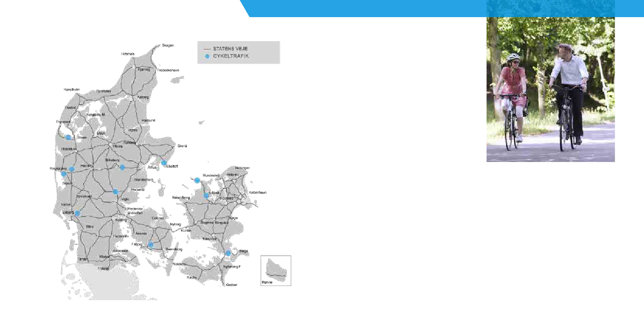Select the blue marker near Stege
The image size is (644, 322).
coord(229,253)
